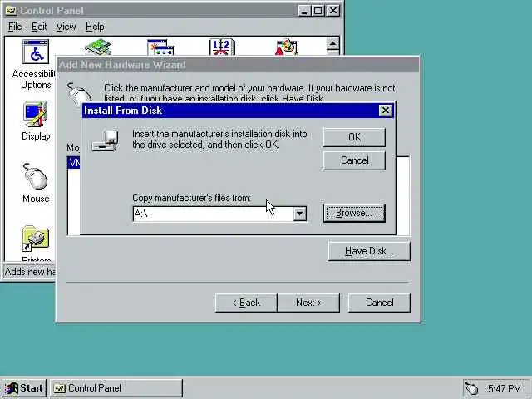This screenshot has height=399, width=532.
Task: Open Accessibility Options icon in Control Panel
Action: (35, 52)
